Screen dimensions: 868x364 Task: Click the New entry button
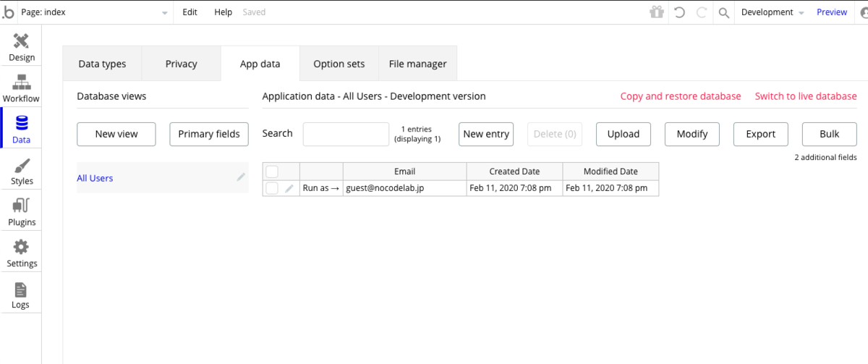[x=486, y=134]
